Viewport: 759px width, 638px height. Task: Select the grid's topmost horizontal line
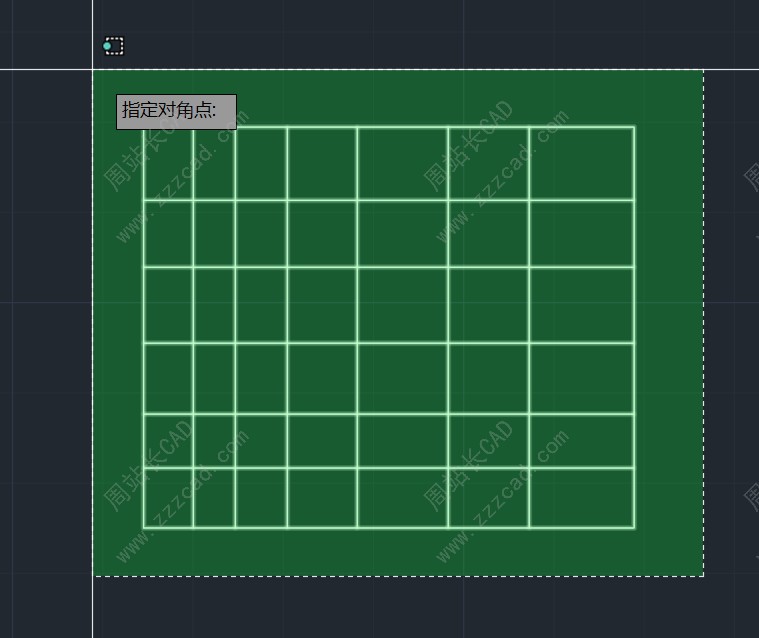(400, 127)
